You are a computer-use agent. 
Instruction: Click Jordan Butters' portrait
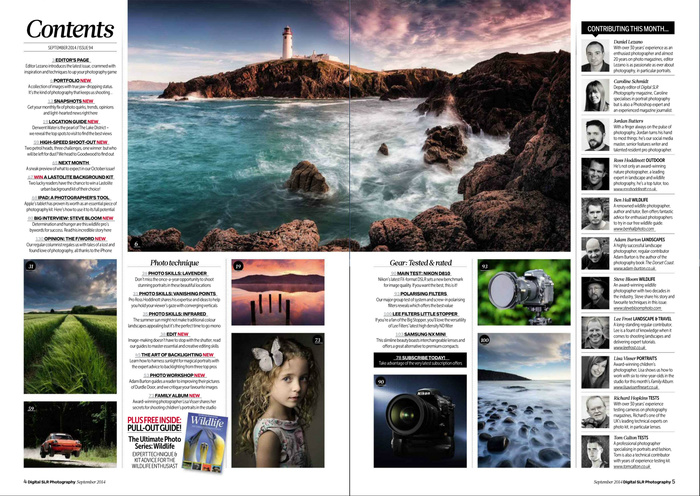595,135
